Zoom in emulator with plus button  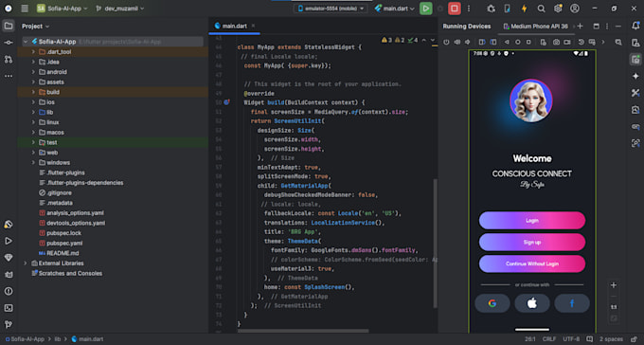click(x=613, y=285)
